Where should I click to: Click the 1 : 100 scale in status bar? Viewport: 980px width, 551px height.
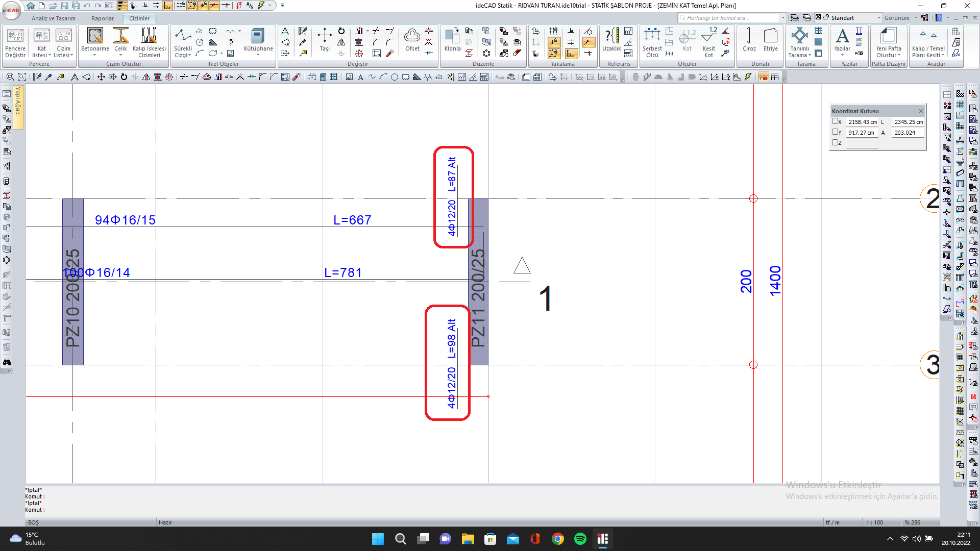coord(875,522)
